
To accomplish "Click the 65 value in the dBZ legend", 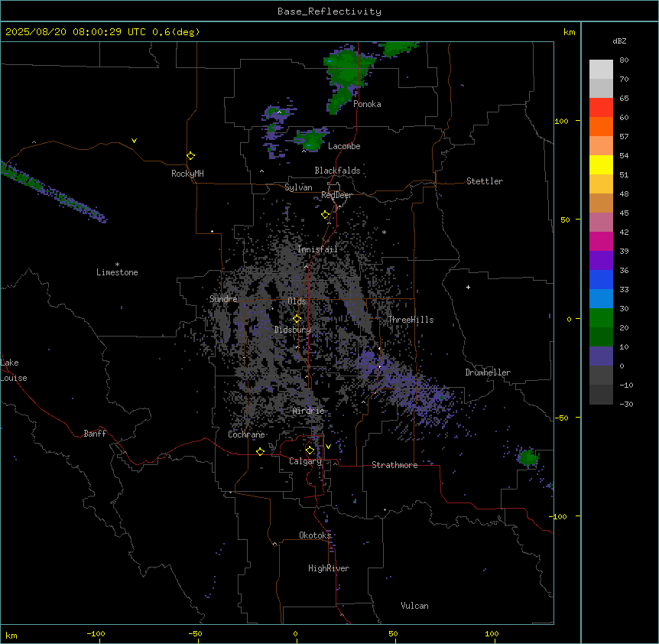I will [x=624, y=99].
